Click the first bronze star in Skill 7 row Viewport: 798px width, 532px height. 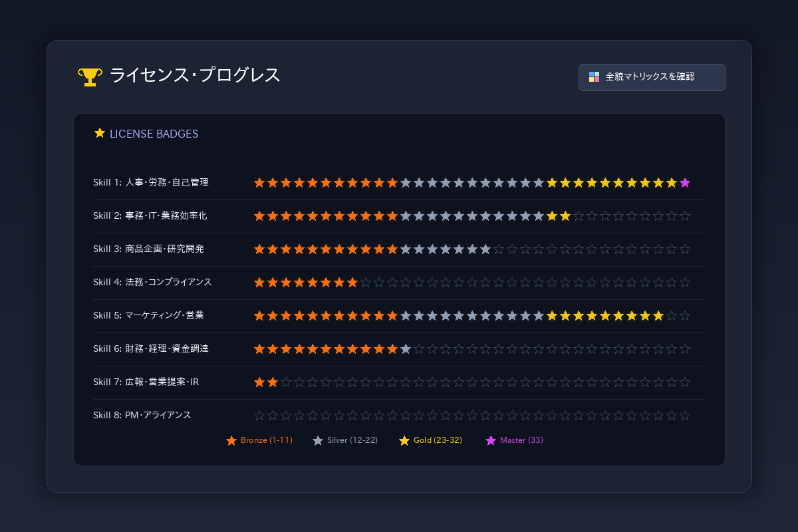coord(259,382)
